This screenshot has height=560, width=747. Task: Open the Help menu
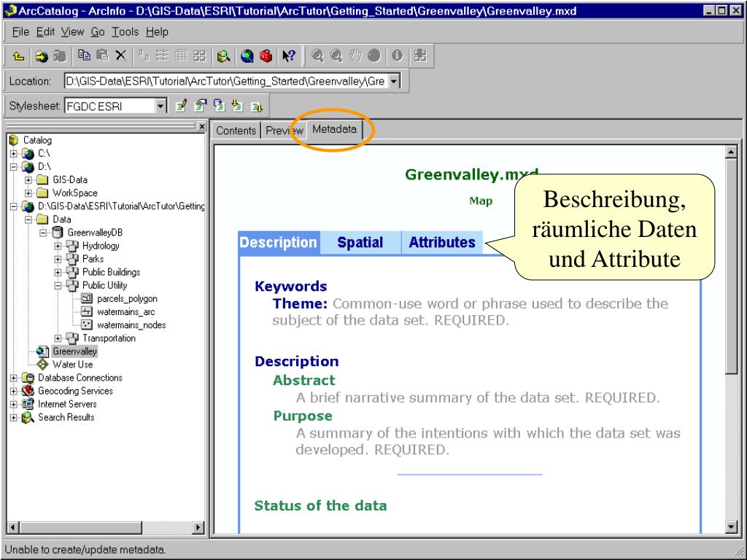pos(158,32)
